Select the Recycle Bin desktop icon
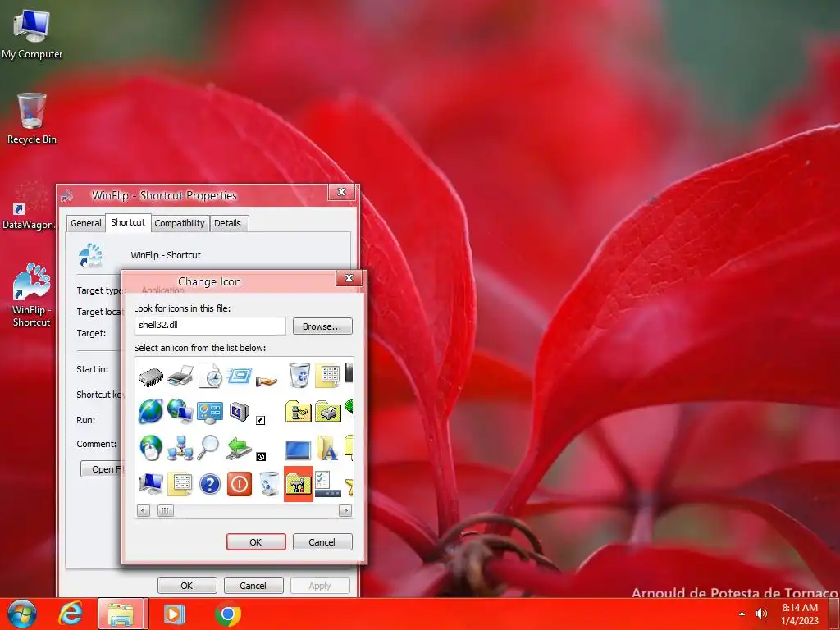Viewport: 840px width, 630px height. [32, 119]
